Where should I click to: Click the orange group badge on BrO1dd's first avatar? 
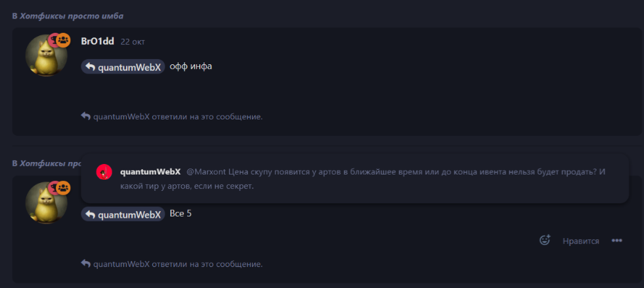point(63,40)
